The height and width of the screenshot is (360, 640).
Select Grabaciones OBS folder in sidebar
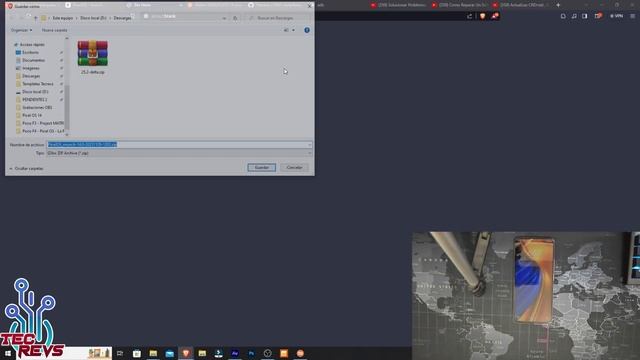(37, 107)
